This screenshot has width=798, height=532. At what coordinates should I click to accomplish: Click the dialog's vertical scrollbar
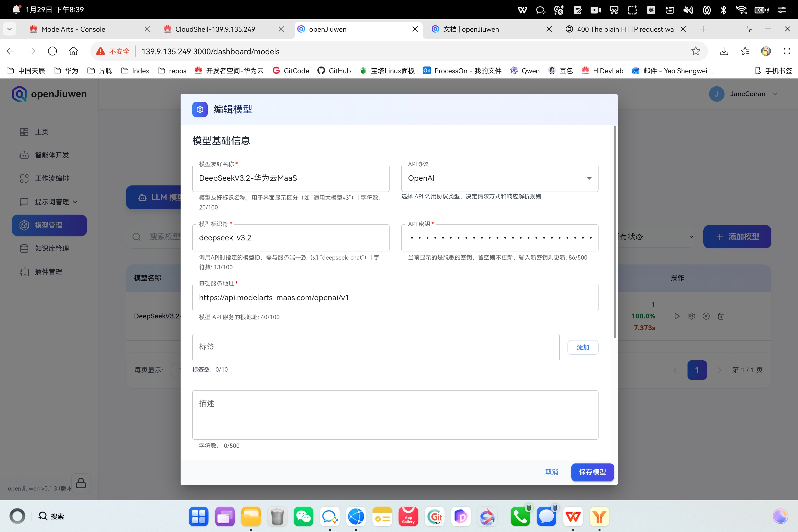(615, 231)
